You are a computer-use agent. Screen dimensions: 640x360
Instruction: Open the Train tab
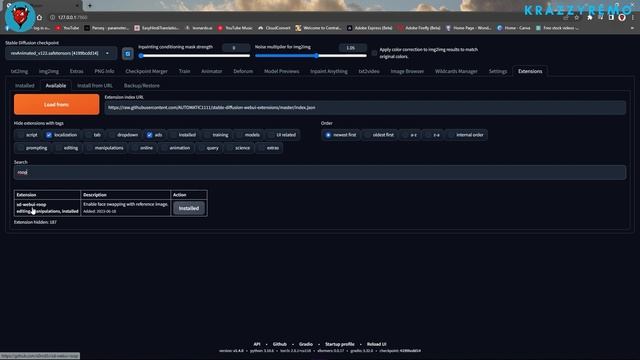[184, 71]
